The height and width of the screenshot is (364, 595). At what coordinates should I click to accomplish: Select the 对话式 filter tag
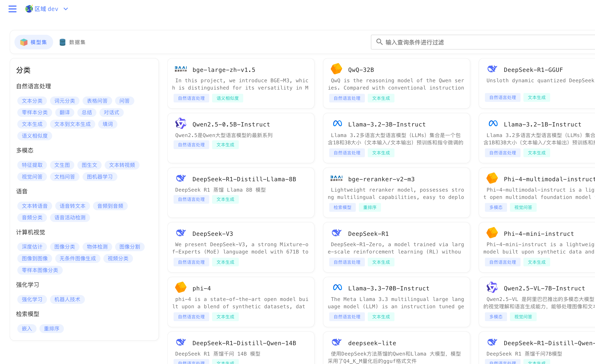point(111,112)
